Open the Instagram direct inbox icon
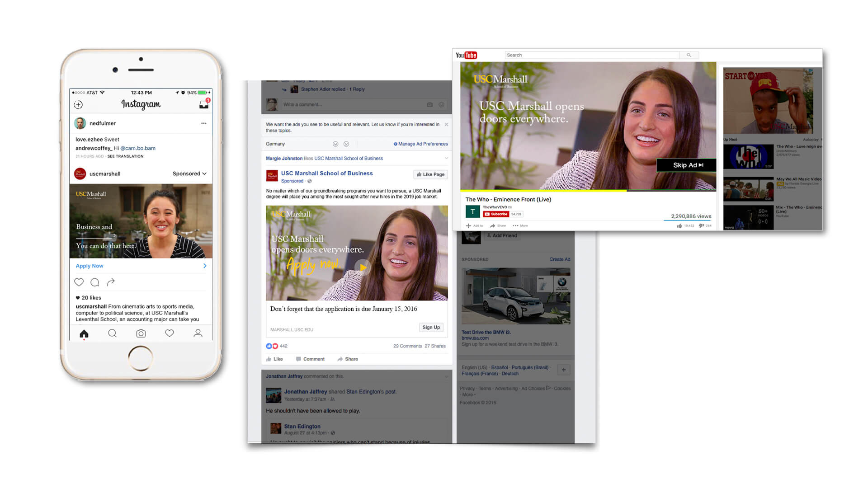 [x=204, y=104]
